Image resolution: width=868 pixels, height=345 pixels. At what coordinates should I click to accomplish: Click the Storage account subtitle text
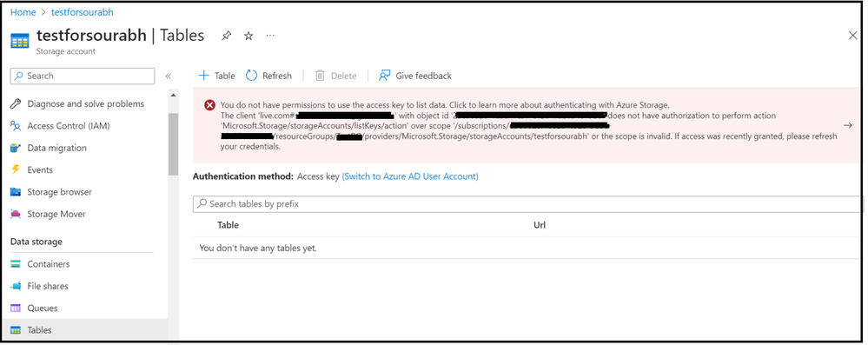click(66, 51)
